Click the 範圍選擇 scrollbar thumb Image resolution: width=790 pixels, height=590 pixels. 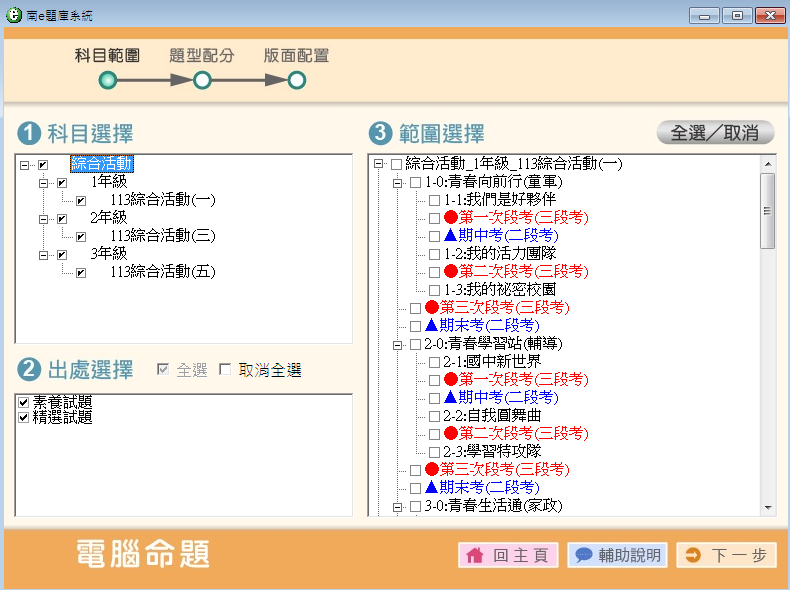click(x=767, y=211)
